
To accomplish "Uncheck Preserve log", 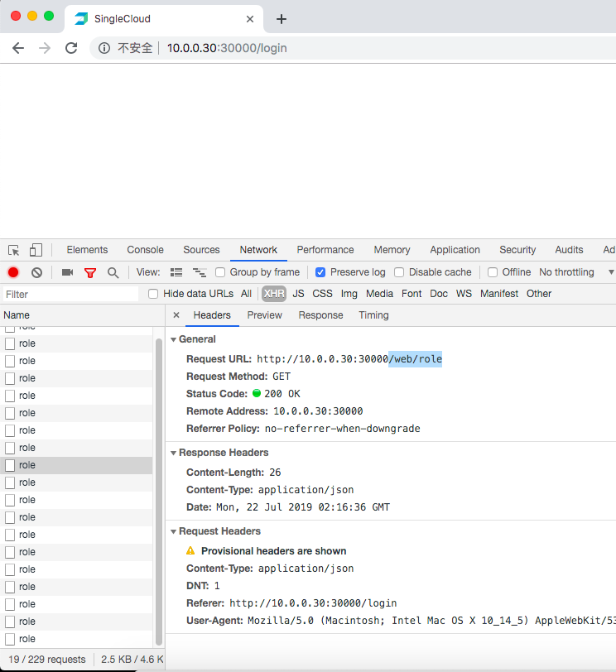I will 320,272.
